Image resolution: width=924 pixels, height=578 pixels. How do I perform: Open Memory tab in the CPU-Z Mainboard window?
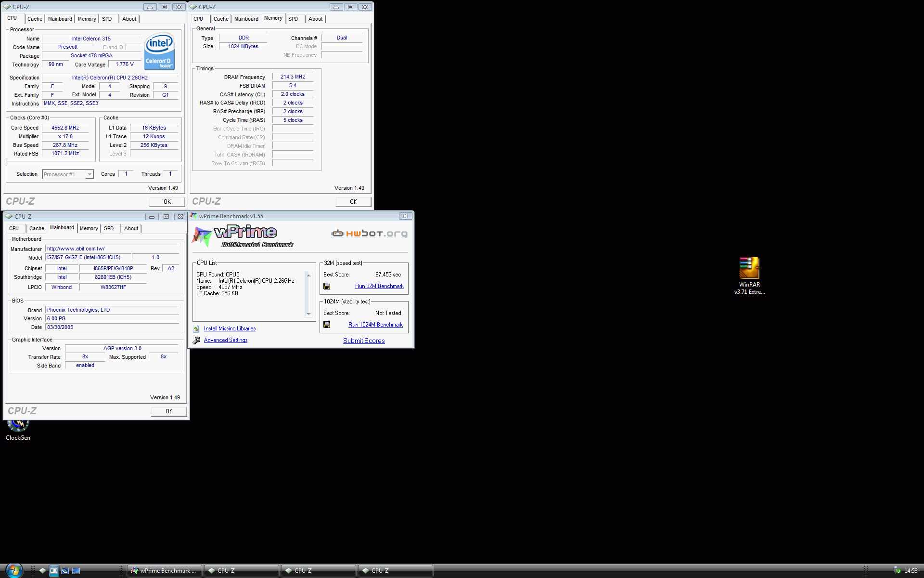coord(89,228)
